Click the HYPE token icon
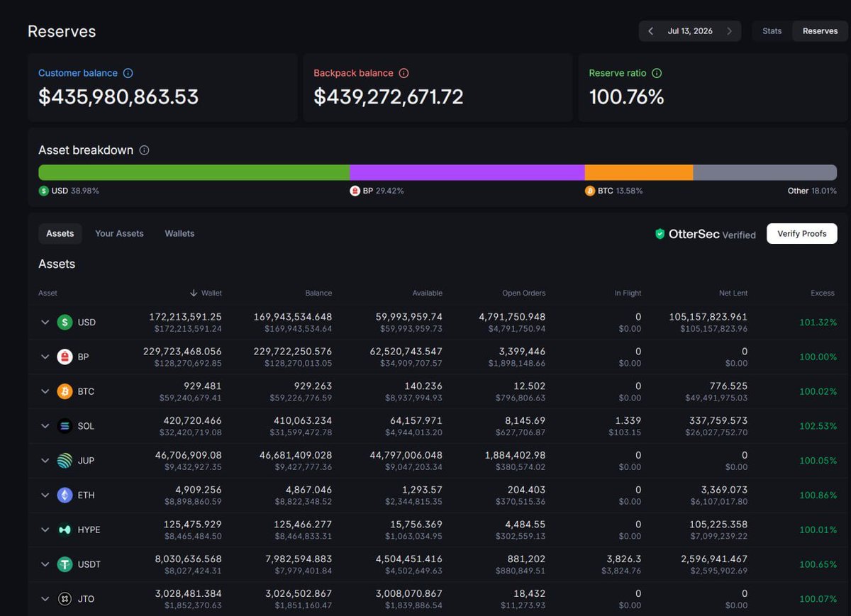Image resolution: width=851 pixels, height=616 pixels. click(65, 530)
